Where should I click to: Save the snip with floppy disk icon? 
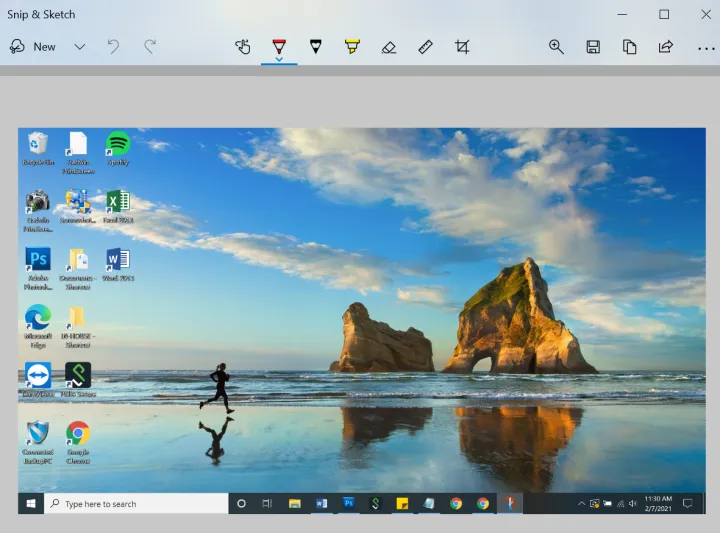click(x=593, y=47)
